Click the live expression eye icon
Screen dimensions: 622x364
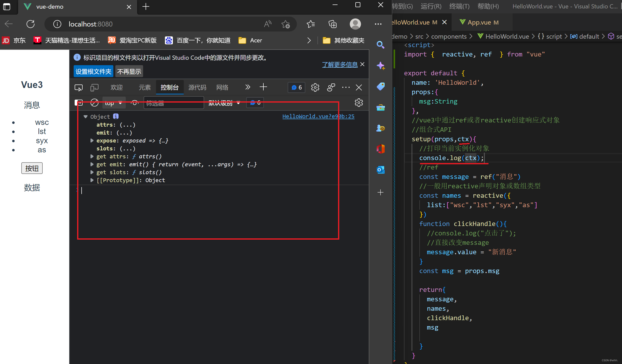[135, 103]
